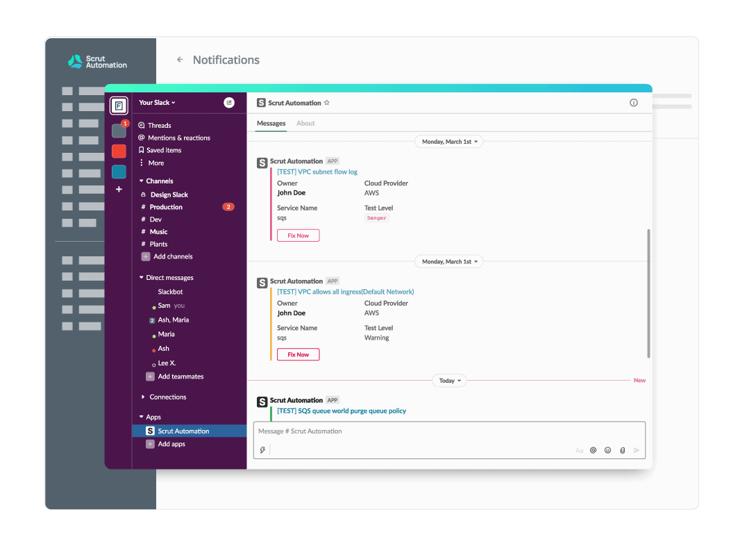
Task: Switch to the About tab
Action: coord(305,124)
